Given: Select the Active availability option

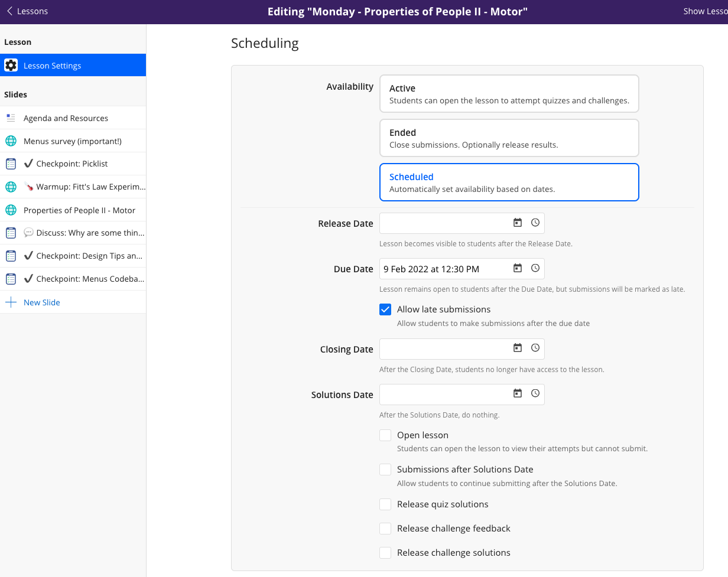Looking at the screenshot, I should click(509, 93).
